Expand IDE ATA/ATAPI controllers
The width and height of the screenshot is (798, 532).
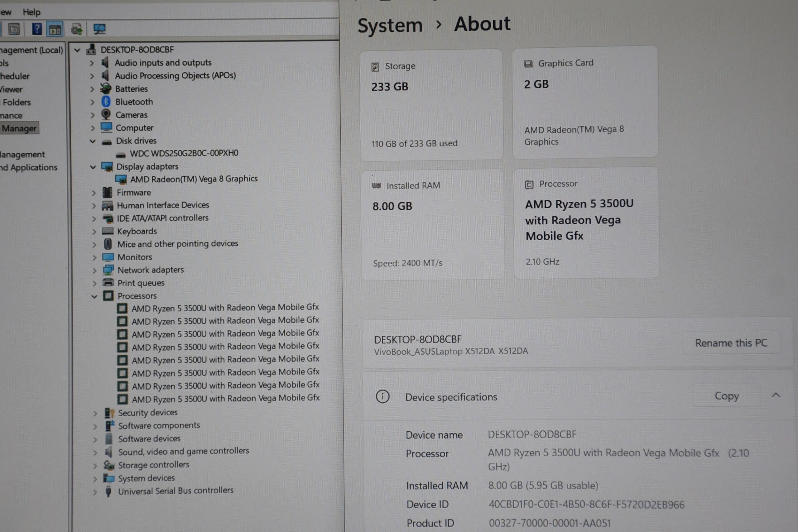(94, 219)
